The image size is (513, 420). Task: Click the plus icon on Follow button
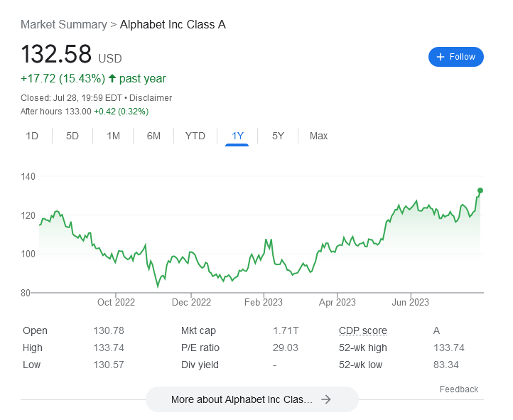pyautogui.click(x=441, y=57)
